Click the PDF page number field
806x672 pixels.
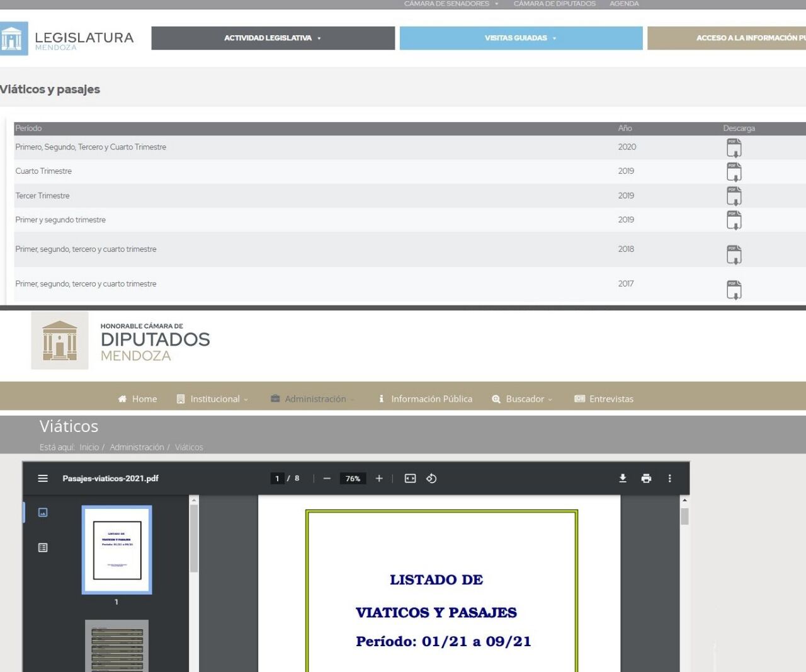(277, 479)
